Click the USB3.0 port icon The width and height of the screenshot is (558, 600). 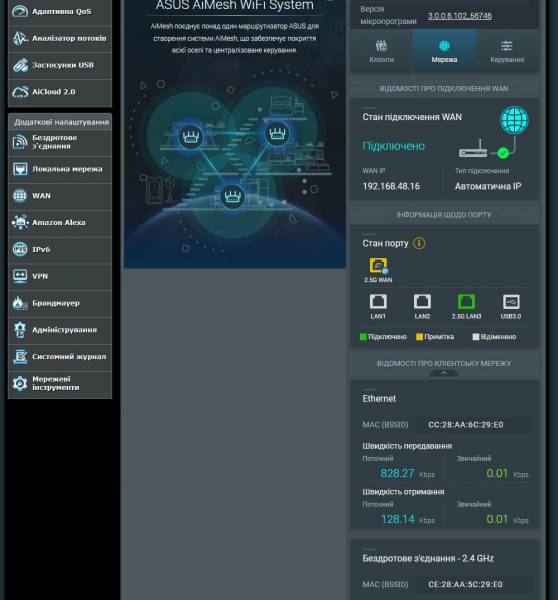(511, 302)
